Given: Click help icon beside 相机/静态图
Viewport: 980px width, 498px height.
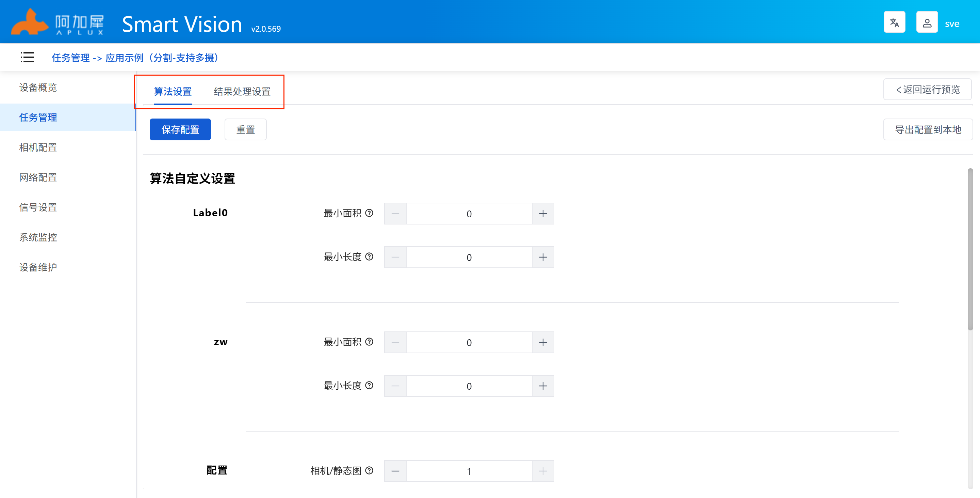Looking at the screenshot, I should point(369,471).
